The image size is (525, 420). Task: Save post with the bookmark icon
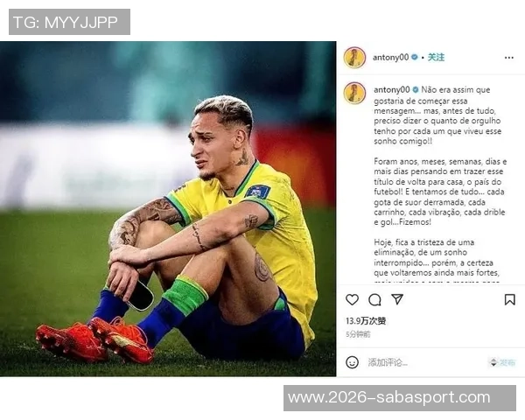click(x=509, y=299)
